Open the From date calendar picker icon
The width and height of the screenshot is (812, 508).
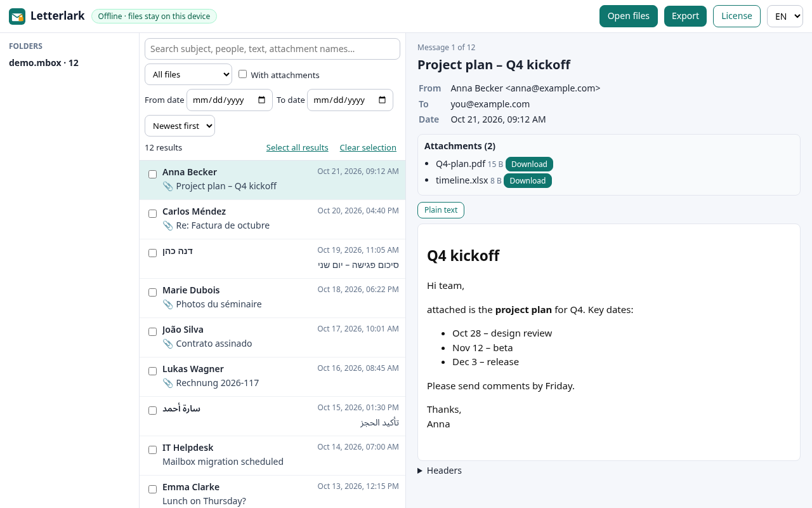click(262, 100)
